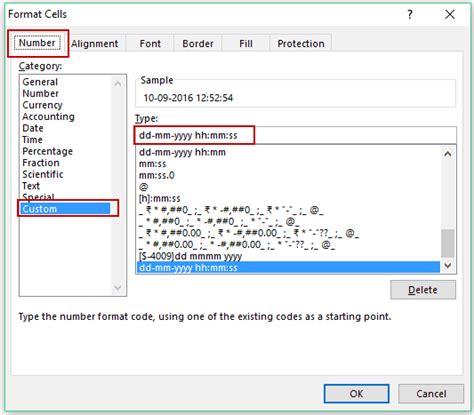
Task: Select Custom category
Action: point(65,209)
